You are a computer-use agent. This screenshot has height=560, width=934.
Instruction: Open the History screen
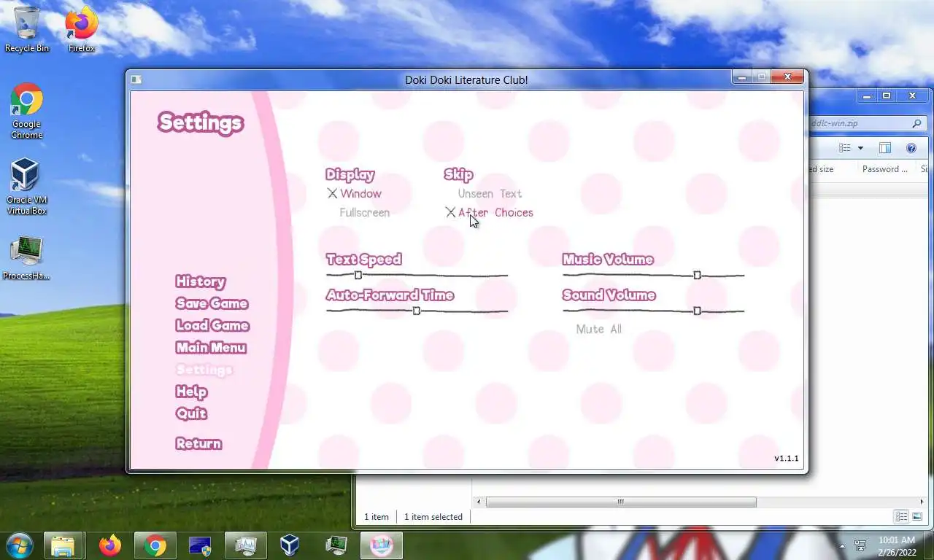click(x=200, y=281)
